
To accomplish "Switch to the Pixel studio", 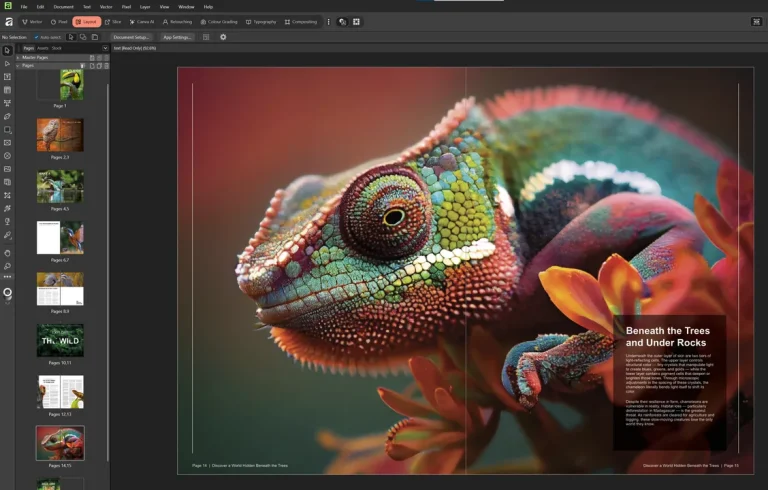I will coord(59,21).
